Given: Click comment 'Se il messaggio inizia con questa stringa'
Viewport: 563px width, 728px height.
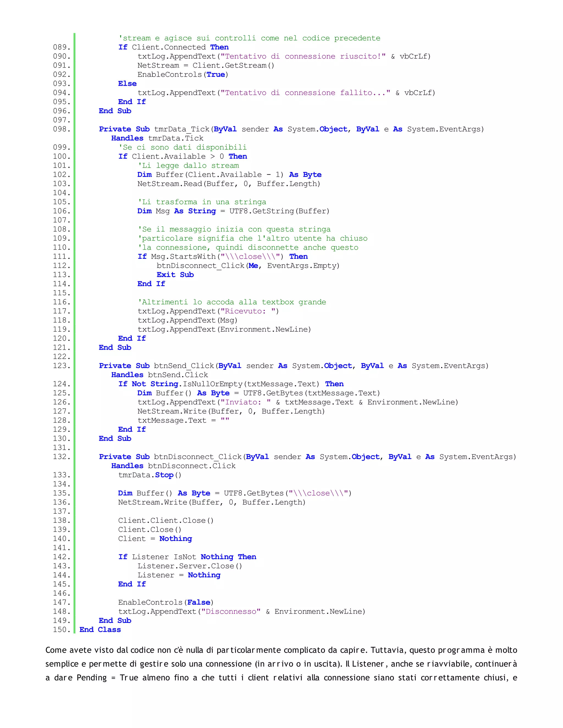Looking at the screenshot, I should [x=234, y=229].
